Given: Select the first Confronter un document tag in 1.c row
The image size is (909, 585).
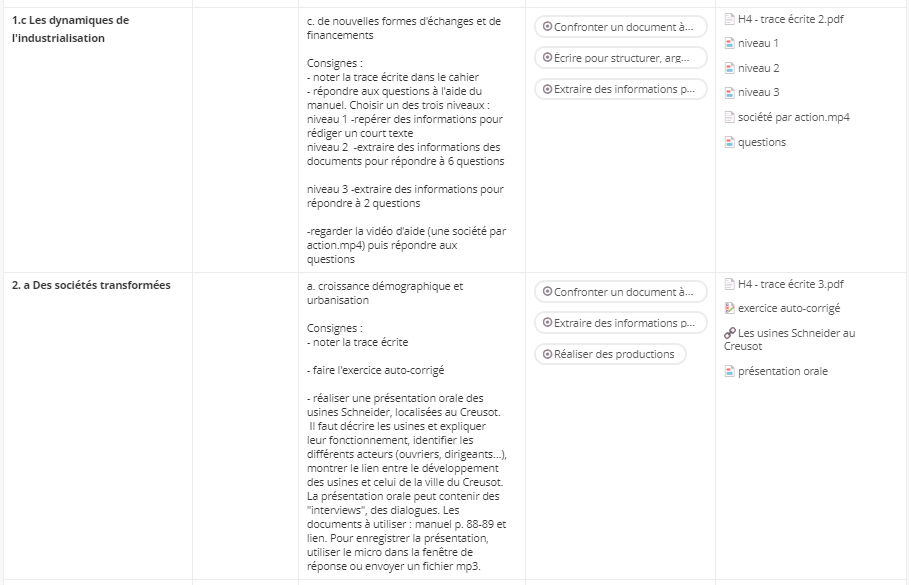Looking at the screenshot, I should [620, 27].
